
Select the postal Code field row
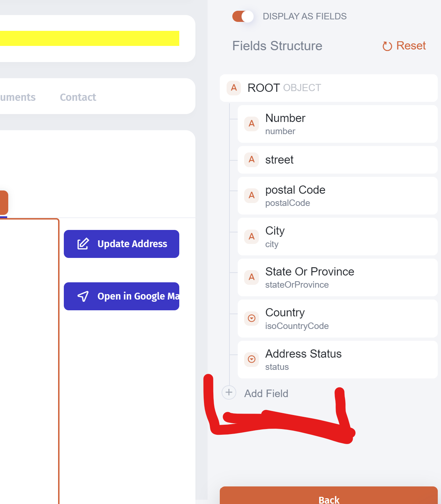pyautogui.click(x=337, y=196)
